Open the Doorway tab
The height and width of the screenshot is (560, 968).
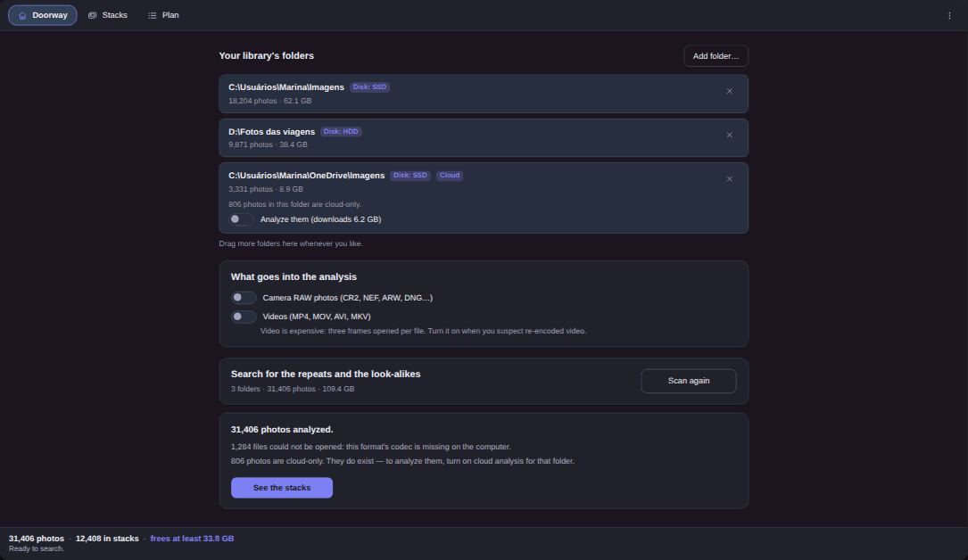click(43, 15)
